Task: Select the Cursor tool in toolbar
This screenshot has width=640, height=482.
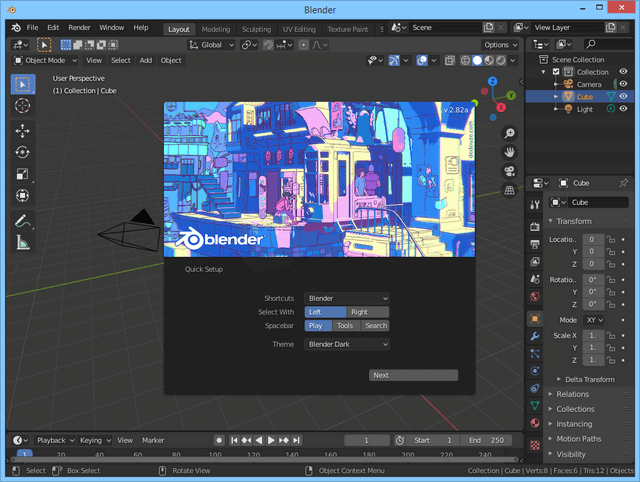Action: [x=22, y=106]
